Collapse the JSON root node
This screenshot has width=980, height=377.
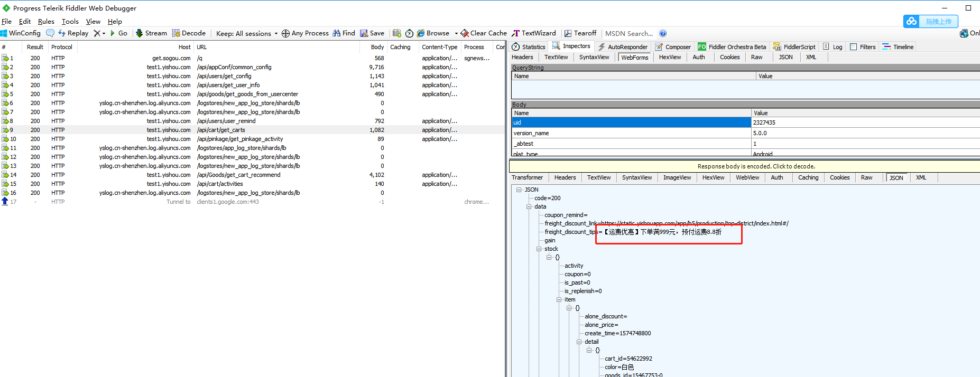[519, 190]
